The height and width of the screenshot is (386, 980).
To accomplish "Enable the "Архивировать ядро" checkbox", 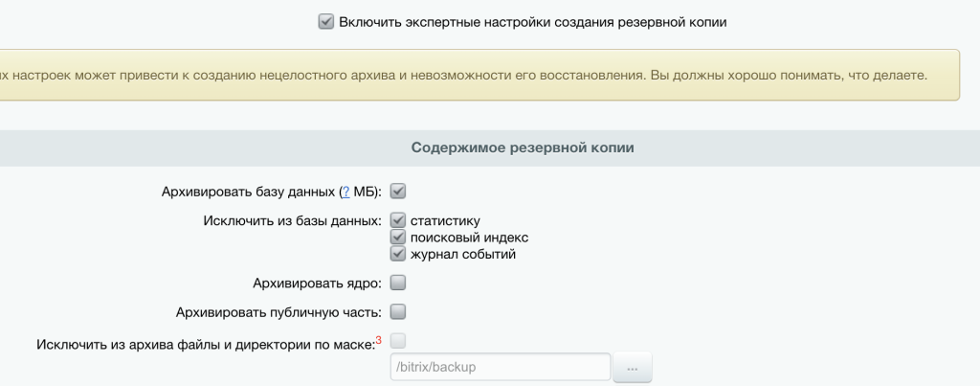I will [398, 283].
